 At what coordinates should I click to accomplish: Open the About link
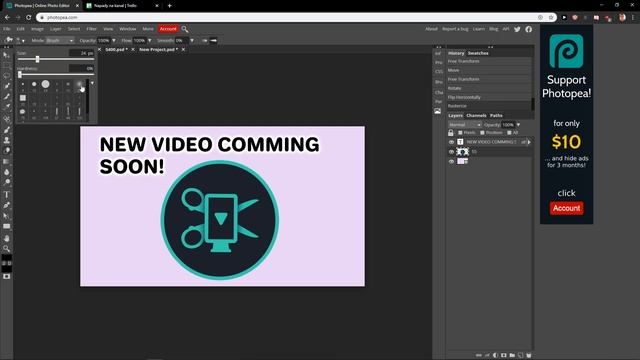pyautogui.click(x=431, y=29)
